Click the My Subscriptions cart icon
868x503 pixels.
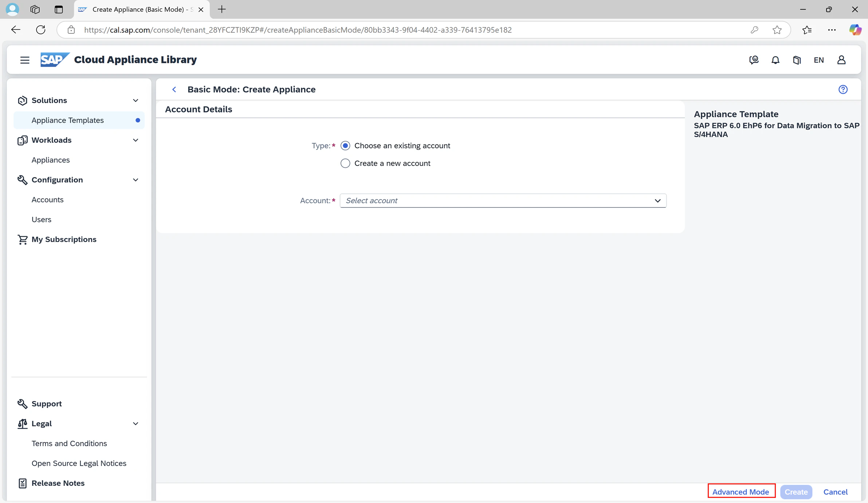[23, 239]
